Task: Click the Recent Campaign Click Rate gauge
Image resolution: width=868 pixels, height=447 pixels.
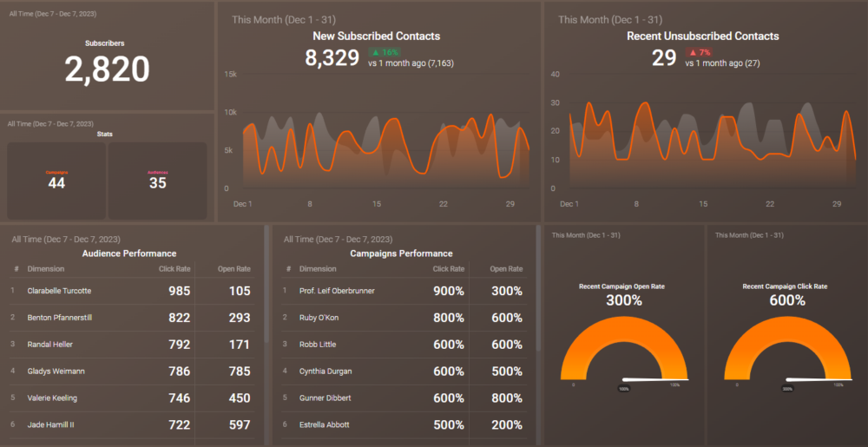Action: pyautogui.click(x=788, y=350)
